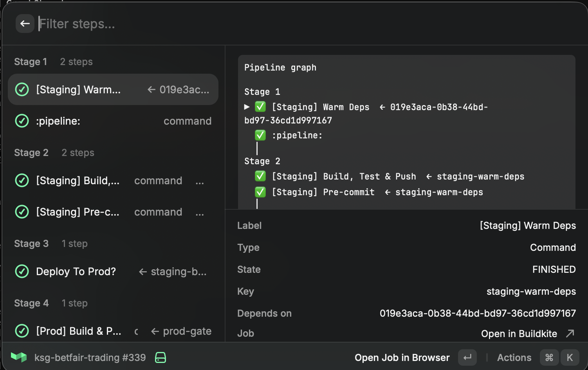
Task: Click the [Staging] Build, Test & Push graph line
Action: (390, 176)
